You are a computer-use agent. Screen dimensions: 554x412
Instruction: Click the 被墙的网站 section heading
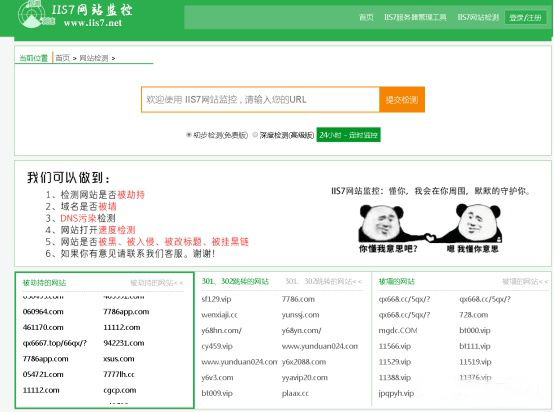[x=396, y=281]
